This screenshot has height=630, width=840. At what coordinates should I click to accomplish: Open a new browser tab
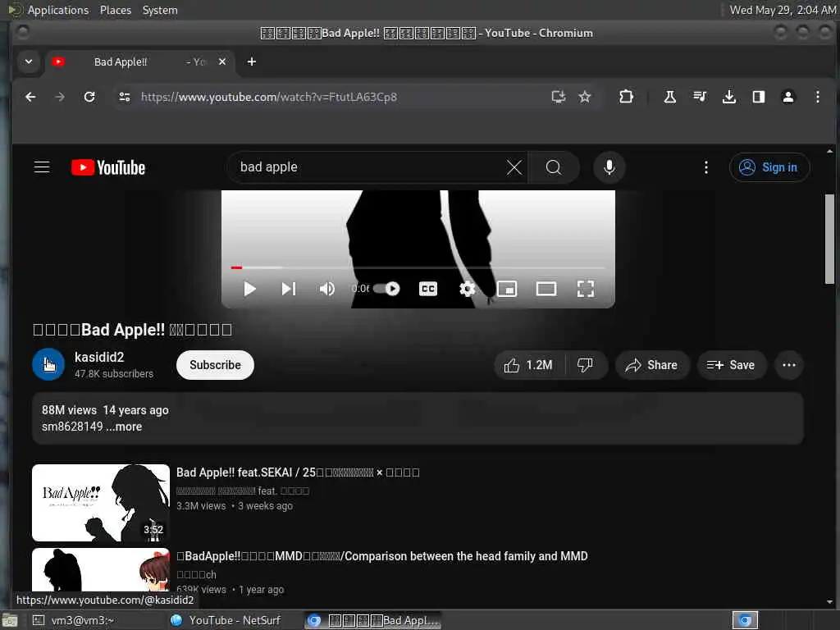(251, 62)
